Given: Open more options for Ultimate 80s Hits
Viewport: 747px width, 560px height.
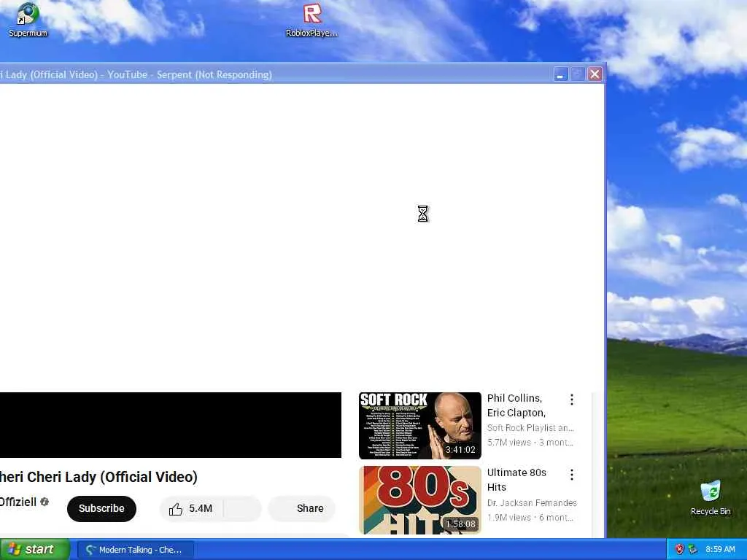Looking at the screenshot, I should pyautogui.click(x=572, y=474).
